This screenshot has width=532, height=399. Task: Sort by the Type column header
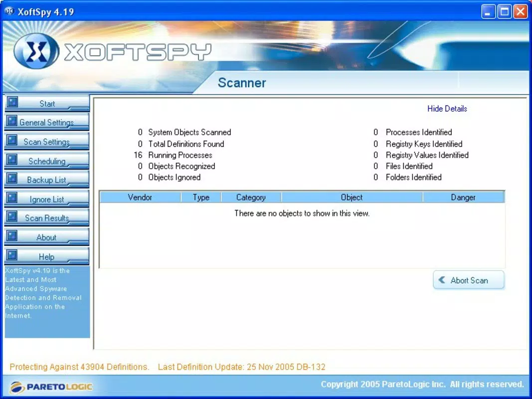[201, 197]
